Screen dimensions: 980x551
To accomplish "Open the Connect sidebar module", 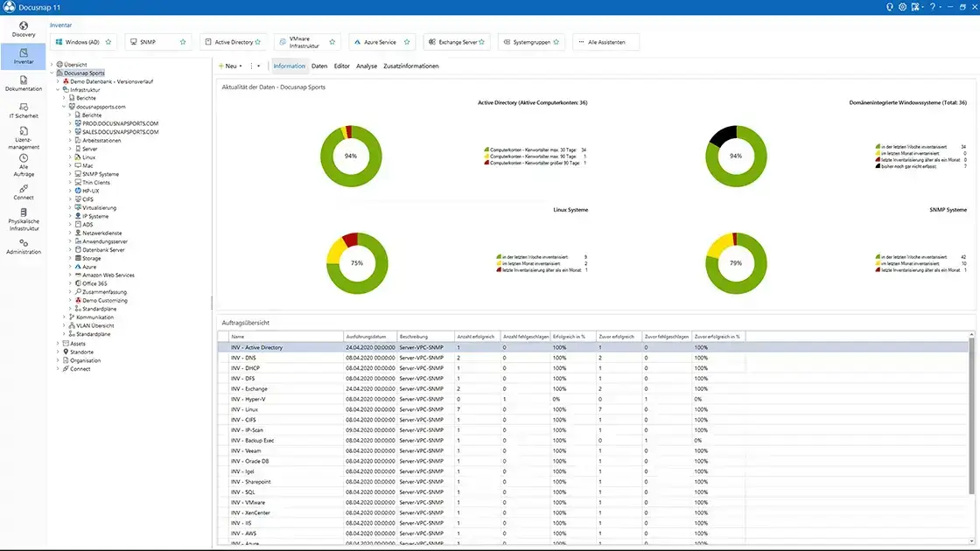I will click(x=23, y=192).
